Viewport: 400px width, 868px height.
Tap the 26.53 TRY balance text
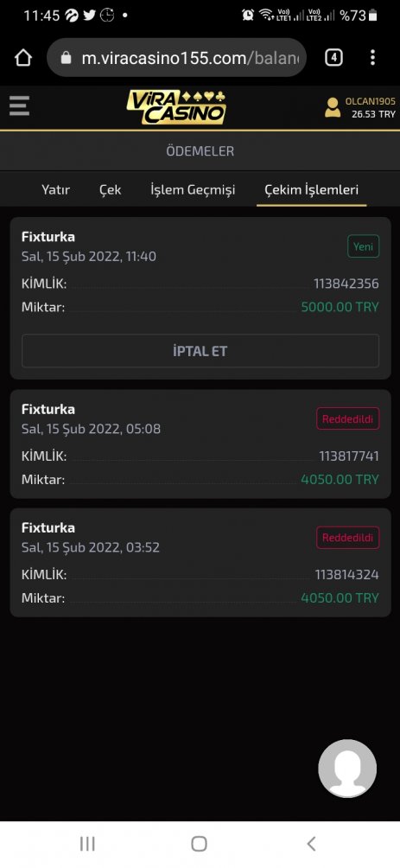pos(374,114)
